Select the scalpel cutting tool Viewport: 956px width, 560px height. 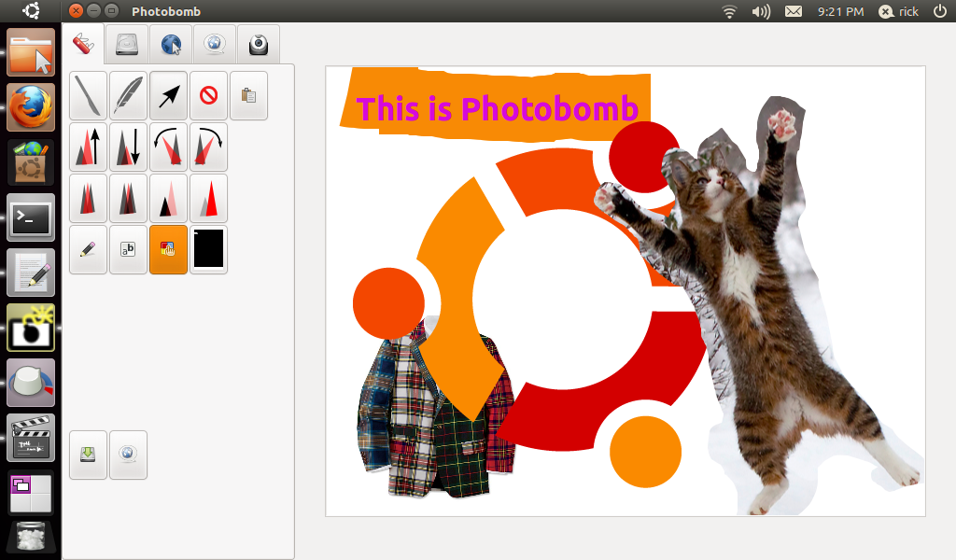pos(89,96)
